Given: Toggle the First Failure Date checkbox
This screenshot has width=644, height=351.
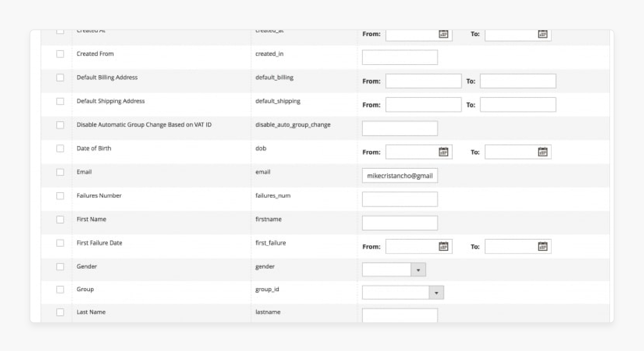Looking at the screenshot, I should tap(60, 243).
